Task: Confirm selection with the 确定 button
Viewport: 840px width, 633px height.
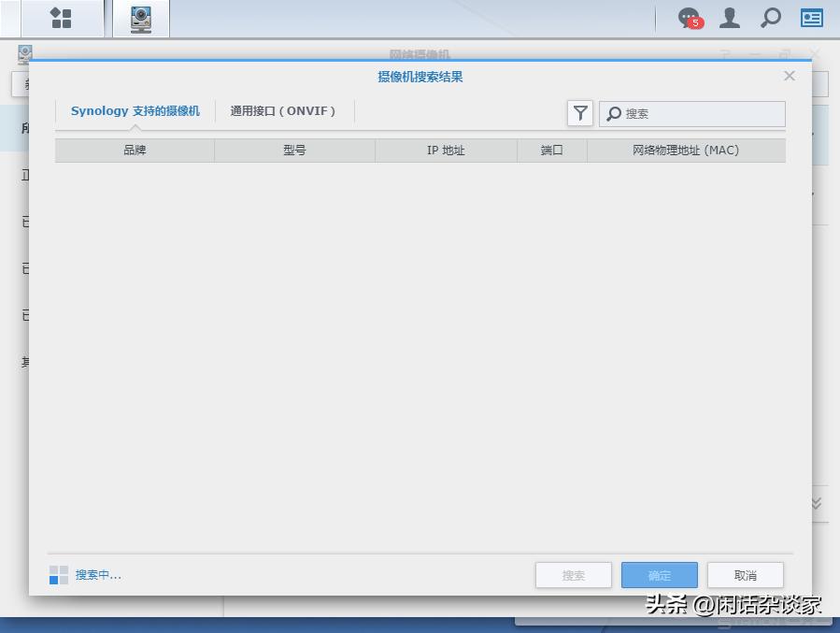Action: (x=659, y=574)
